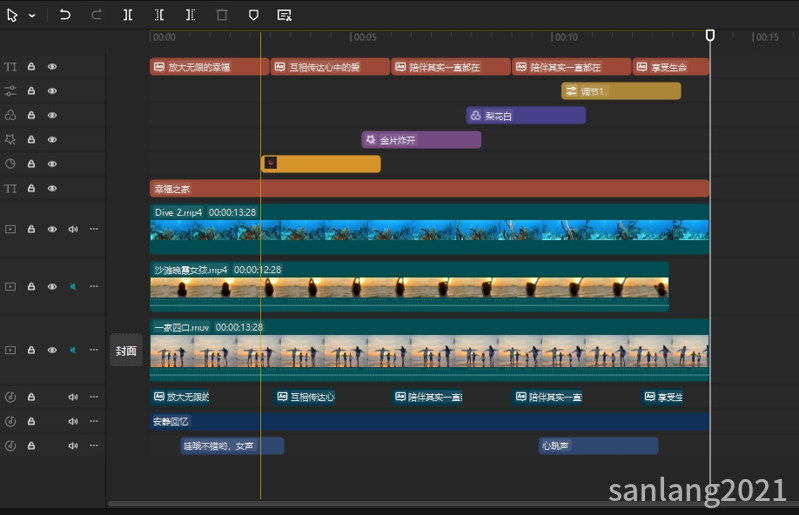Click the audio track icon of the 心跳声 row
The width and height of the screenshot is (799, 515).
coord(10,446)
